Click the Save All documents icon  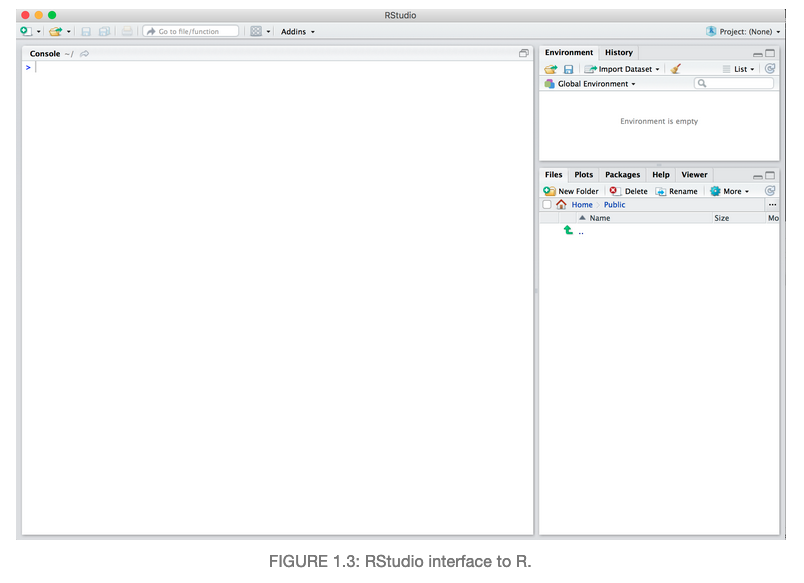click(105, 31)
